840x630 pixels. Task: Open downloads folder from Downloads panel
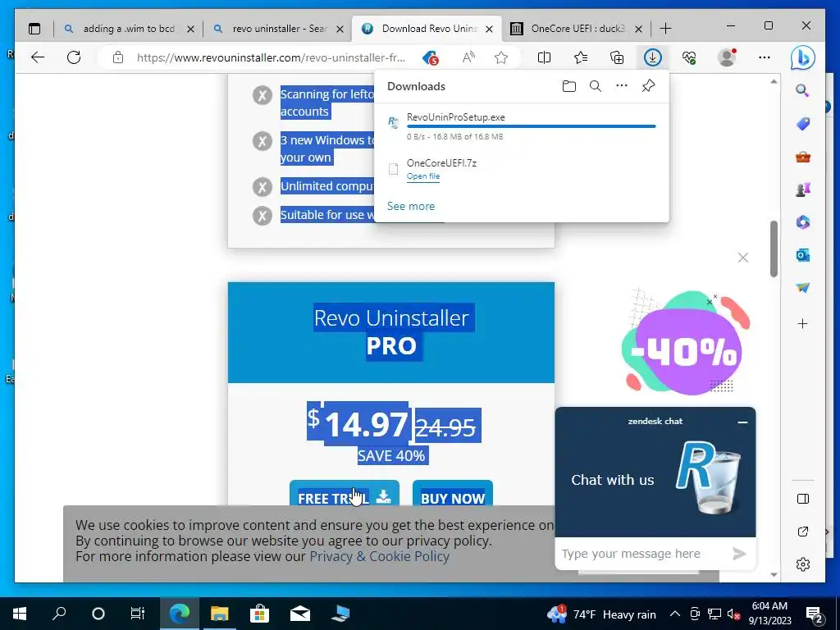[569, 86]
